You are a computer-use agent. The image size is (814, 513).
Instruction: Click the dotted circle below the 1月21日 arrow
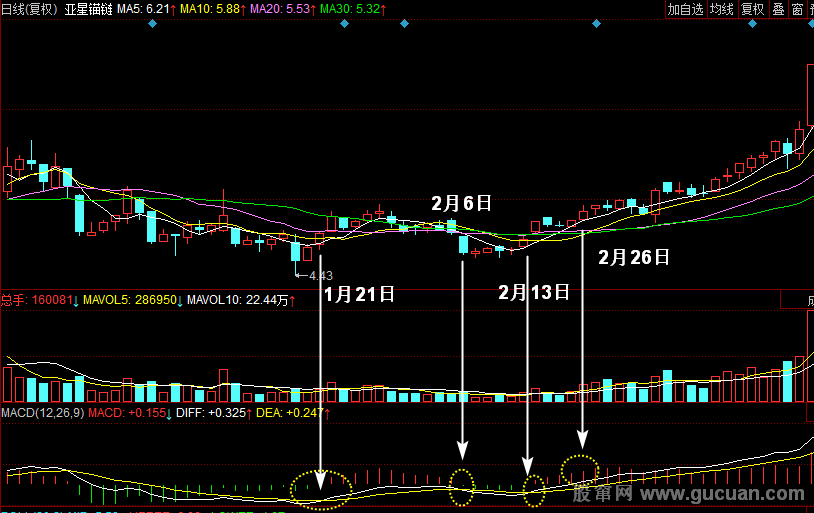pyautogui.click(x=321, y=489)
